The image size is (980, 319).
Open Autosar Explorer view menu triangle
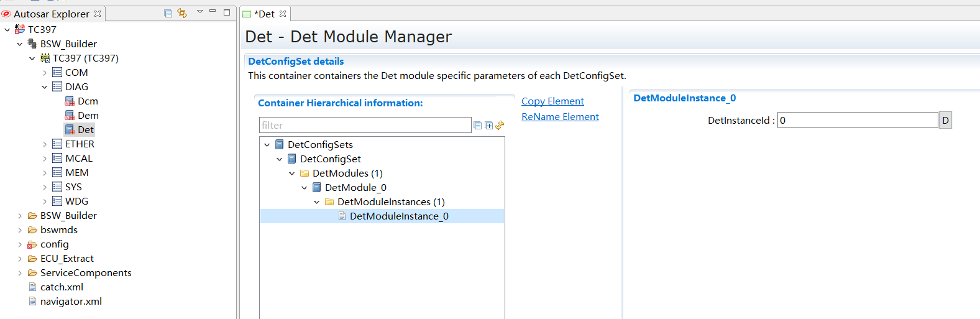199,12
